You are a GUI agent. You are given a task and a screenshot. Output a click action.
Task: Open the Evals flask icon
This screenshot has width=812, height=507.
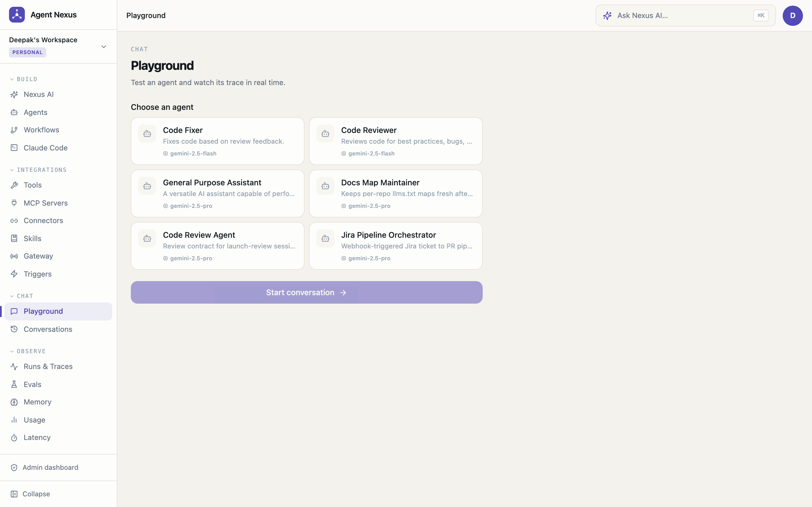(14, 384)
